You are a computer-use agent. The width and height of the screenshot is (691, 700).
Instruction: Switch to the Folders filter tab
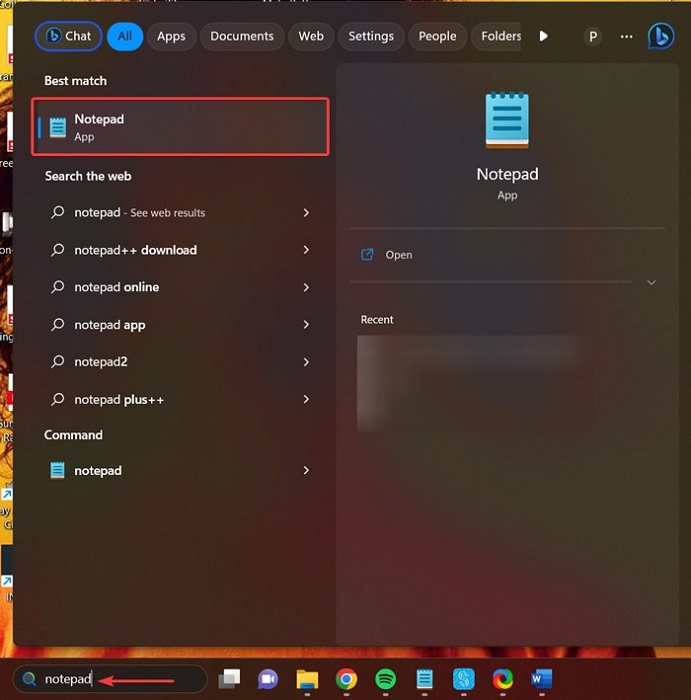click(x=496, y=36)
